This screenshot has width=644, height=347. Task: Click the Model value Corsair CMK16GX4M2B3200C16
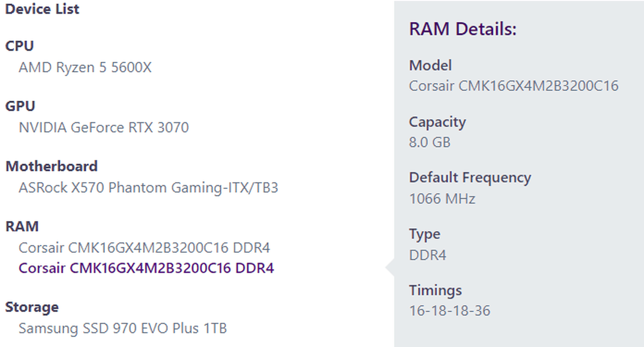(514, 86)
